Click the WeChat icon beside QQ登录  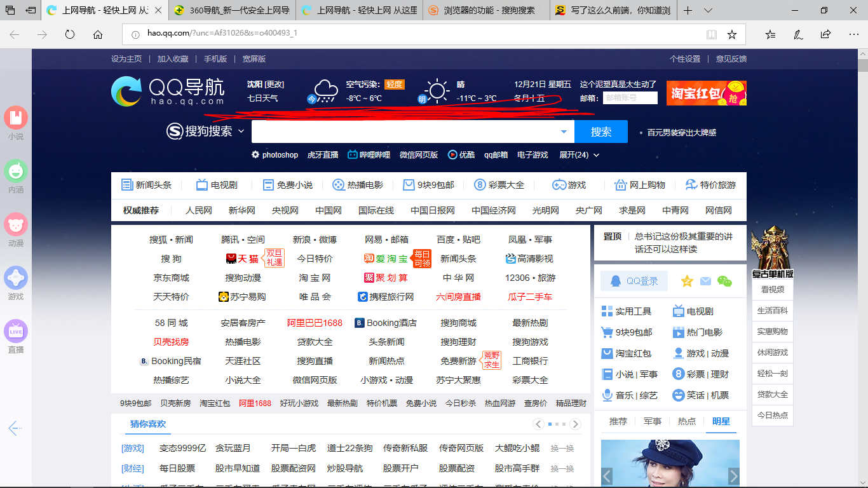pos(724,281)
